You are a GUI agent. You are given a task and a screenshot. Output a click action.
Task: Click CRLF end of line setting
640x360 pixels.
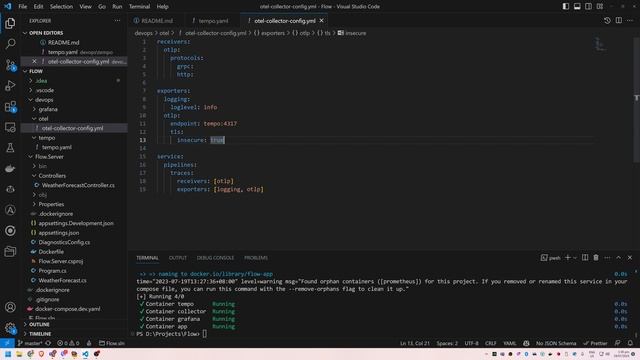coord(491,343)
